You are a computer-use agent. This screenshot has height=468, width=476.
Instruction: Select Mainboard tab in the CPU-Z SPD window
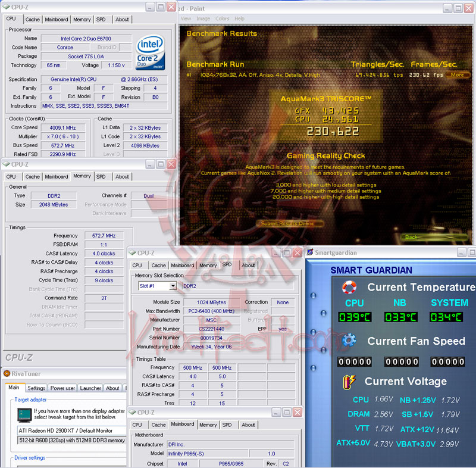(183, 266)
